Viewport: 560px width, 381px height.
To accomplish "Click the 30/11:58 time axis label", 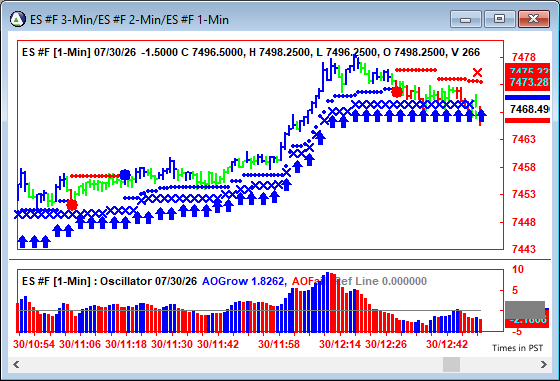I will 279,344.
